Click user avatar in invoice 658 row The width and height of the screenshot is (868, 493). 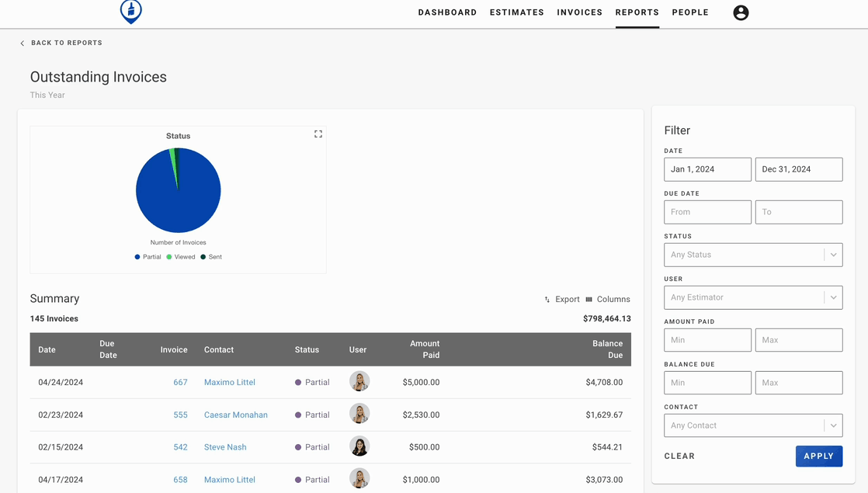coord(359,478)
